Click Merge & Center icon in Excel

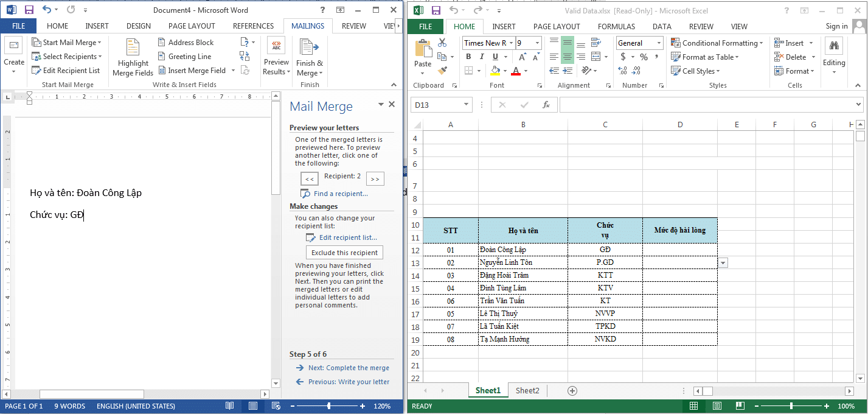(x=597, y=57)
